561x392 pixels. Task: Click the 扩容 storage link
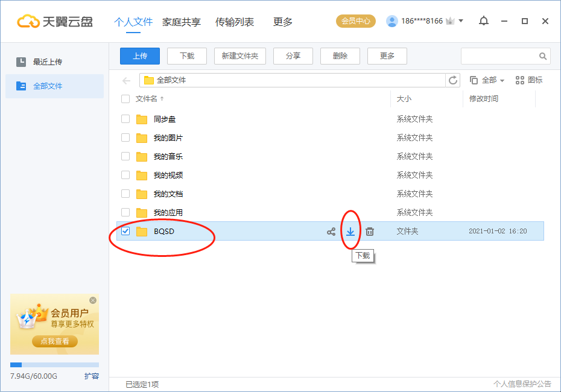point(92,376)
